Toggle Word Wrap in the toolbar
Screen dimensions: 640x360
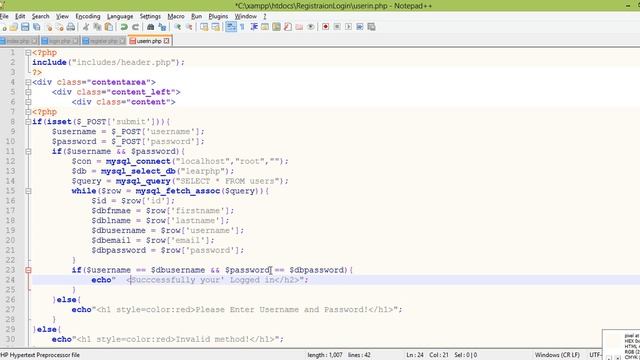click(231, 27)
